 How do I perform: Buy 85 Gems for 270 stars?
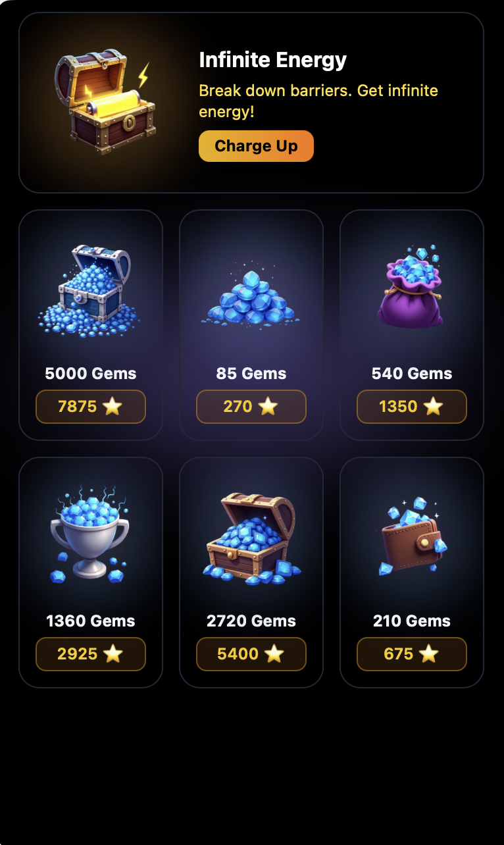pos(251,407)
